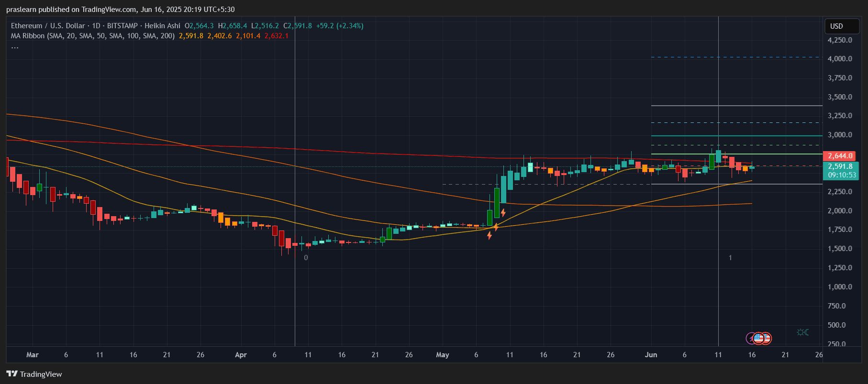Click the "1" marker label below the June candles
Screen dimensions: 868x384
click(x=730, y=258)
